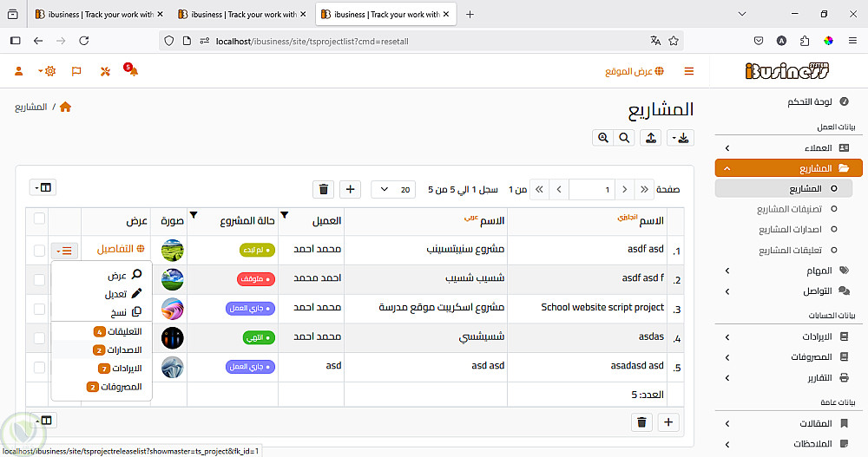Screen dimensions: 868x457
Task: Open الايرادات with 7 badge in menu
Action: [102, 368]
